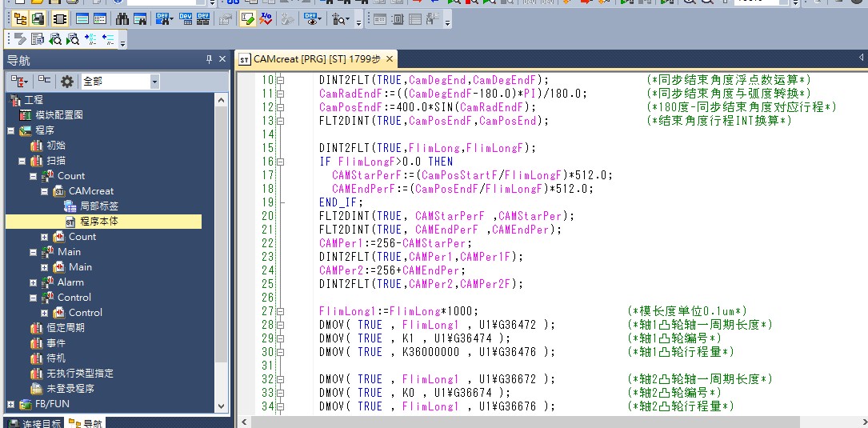The height and width of the screenshot is (428, 868).
Task: Select 局部标签 local label item
Action: coord(101,206)
